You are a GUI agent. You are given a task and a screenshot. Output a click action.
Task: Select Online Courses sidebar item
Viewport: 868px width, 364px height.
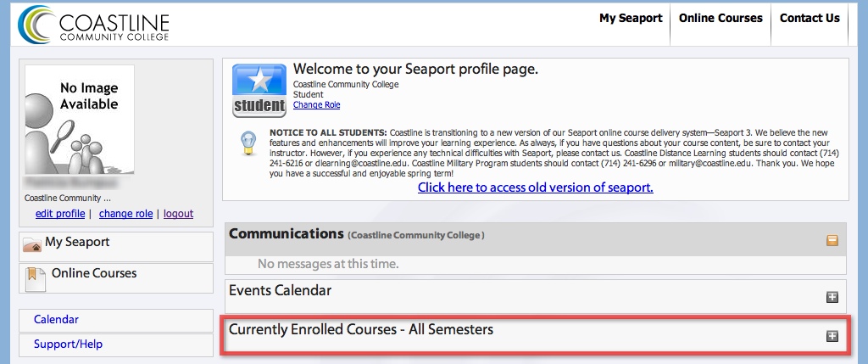pyautogui.click(x=116, y=278)
